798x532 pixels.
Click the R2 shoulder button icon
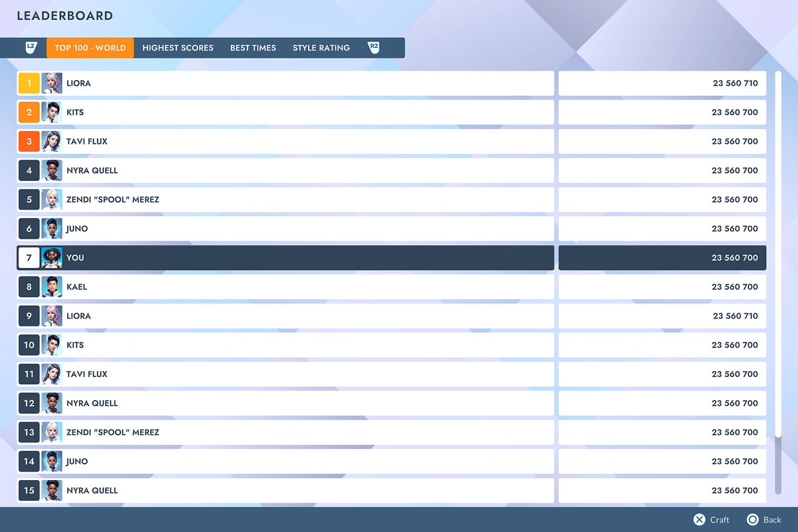coord(373,47)
